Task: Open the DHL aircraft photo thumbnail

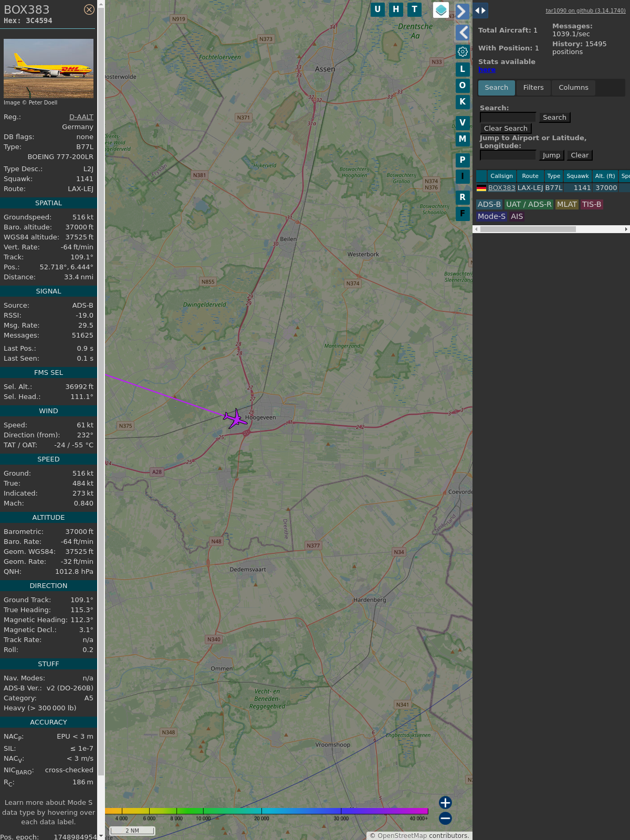Action: pos(48,68)
